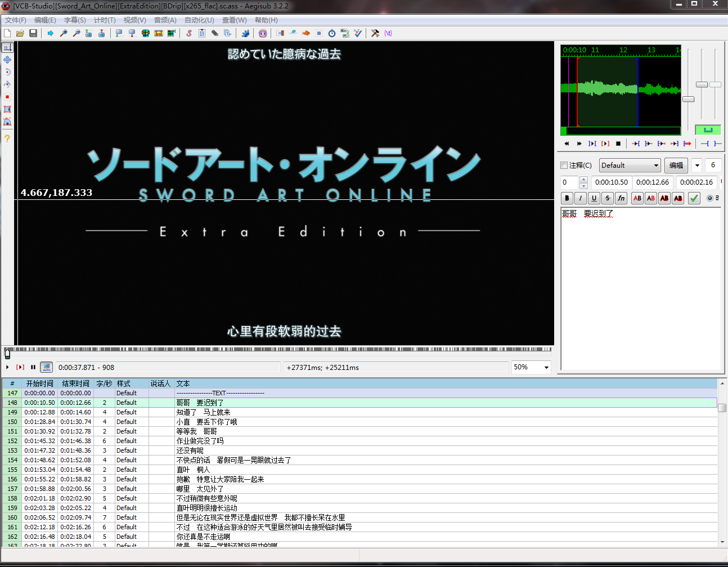The height and width of the screenshot is (567, 728).
Task: Open Translation Assistant orange fish icon
Action: tap(306, 33)
